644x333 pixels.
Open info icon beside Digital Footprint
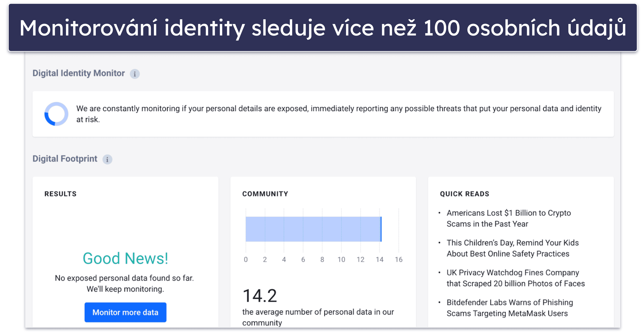tap(107, 159)
